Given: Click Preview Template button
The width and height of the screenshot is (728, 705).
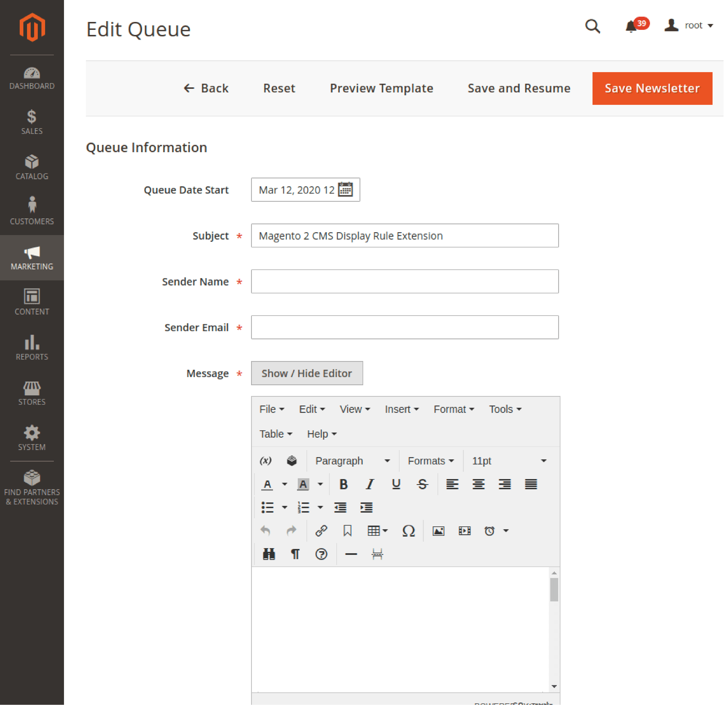Looking at the screenshot, I should [x=381, y=88].
